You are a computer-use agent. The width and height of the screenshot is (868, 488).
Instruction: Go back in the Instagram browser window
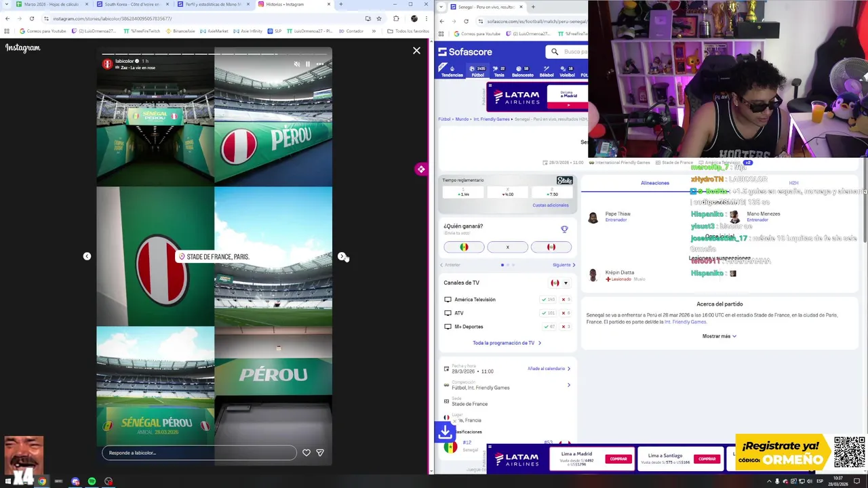7,18
